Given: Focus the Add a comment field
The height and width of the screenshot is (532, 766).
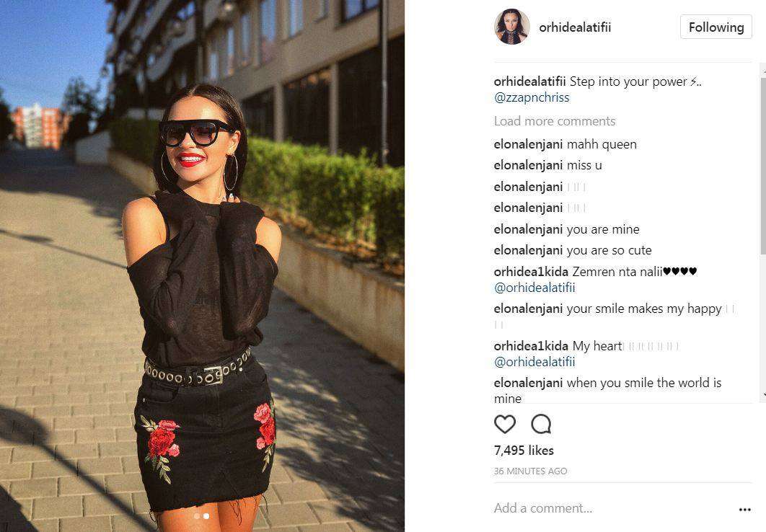Looking at the screenshot, I should click(611, 508).
